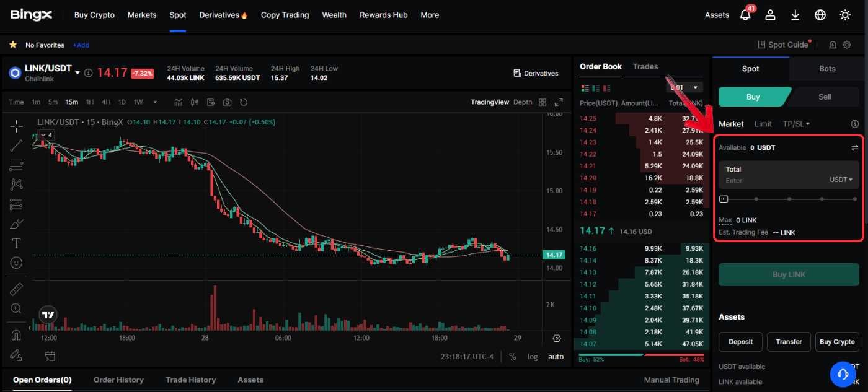The width and height of the screenshot is (868, 392).
Task: Click the Derivatives button above the chart
Action: click(536, 73)
